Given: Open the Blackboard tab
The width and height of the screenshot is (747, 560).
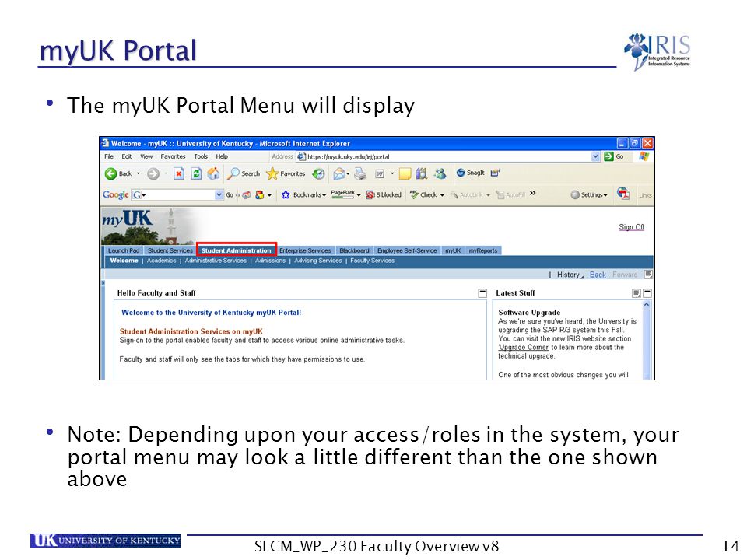Looking at the screenshot, I should tap(354, 250).
